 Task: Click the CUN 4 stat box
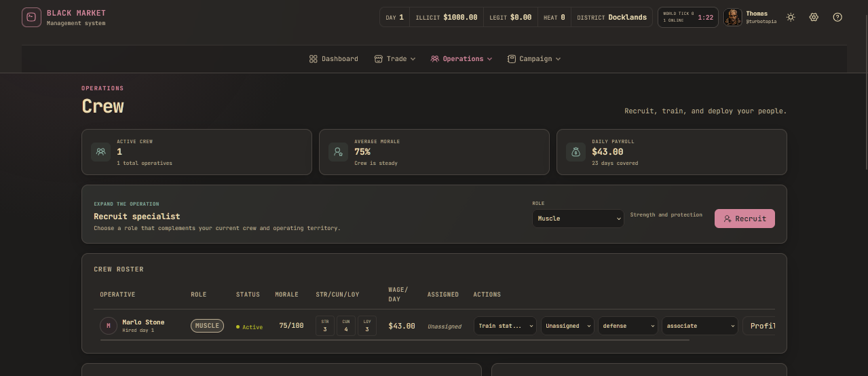pos(346,326)
